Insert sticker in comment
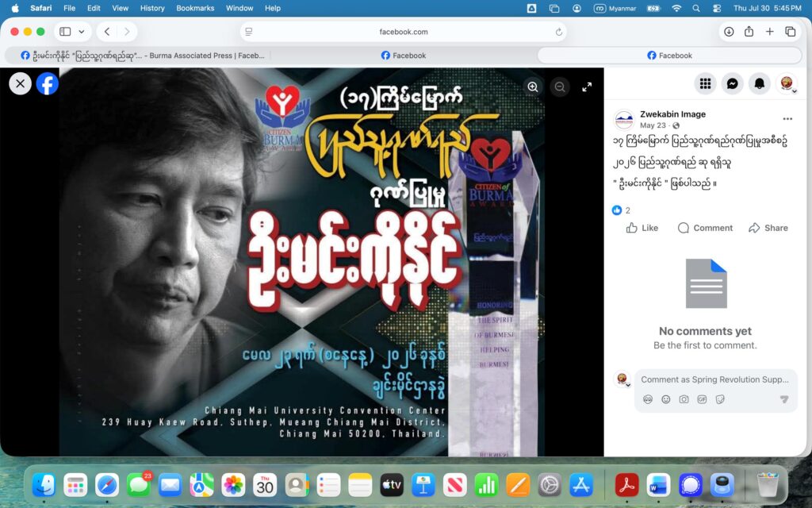 point(720,399)
